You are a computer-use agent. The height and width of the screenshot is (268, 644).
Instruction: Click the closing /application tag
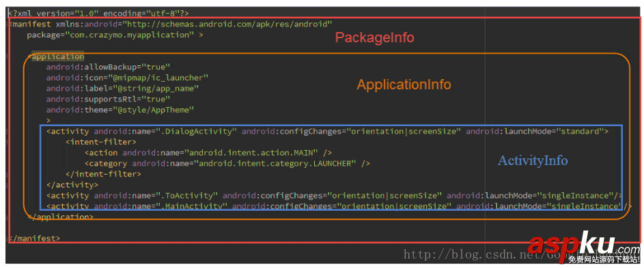(61, 217)
